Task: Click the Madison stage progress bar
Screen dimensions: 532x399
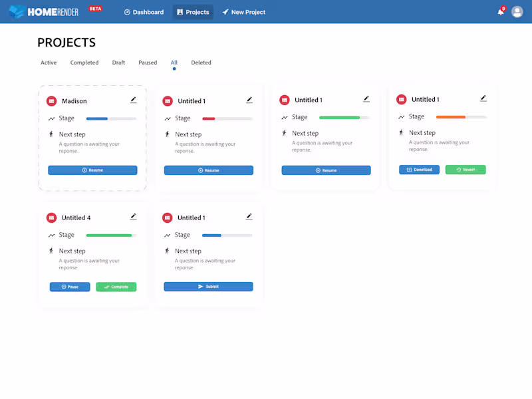Action: pyautogui.click(x=111, y=119)
